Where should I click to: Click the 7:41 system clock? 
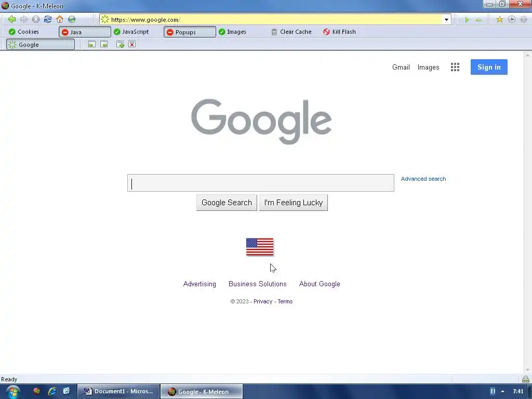click(518, 391)
